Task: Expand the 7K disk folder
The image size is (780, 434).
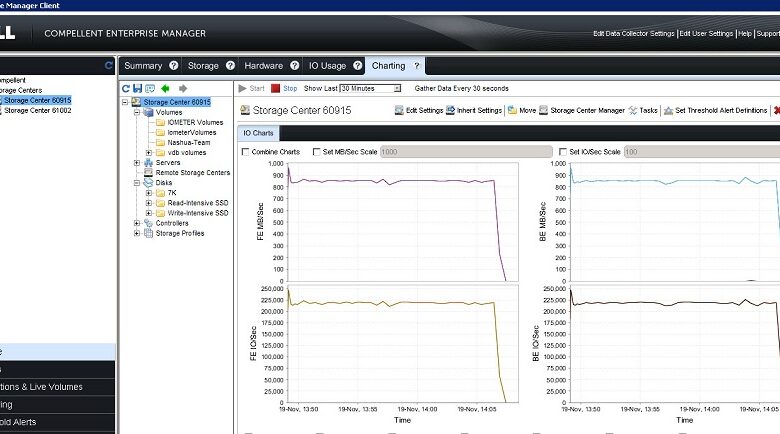Action: click(x=149, y=193)
